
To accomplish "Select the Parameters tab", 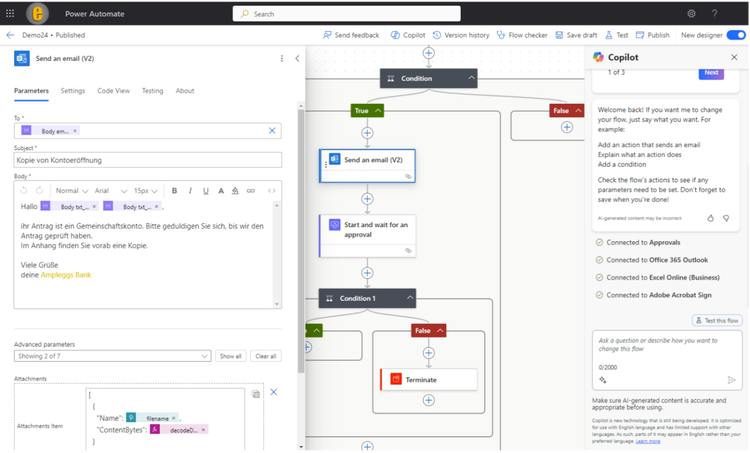I will click(31, 90).
